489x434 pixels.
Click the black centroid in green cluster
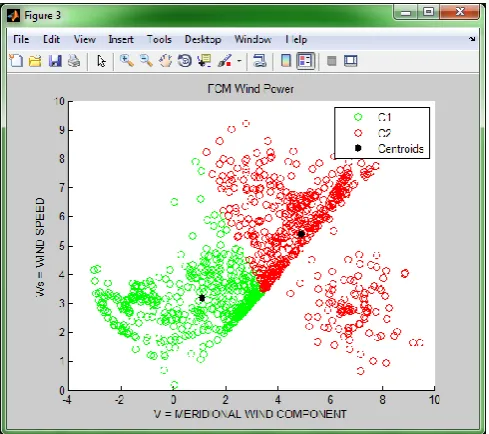pyautogui.click(x=202, y=298)
